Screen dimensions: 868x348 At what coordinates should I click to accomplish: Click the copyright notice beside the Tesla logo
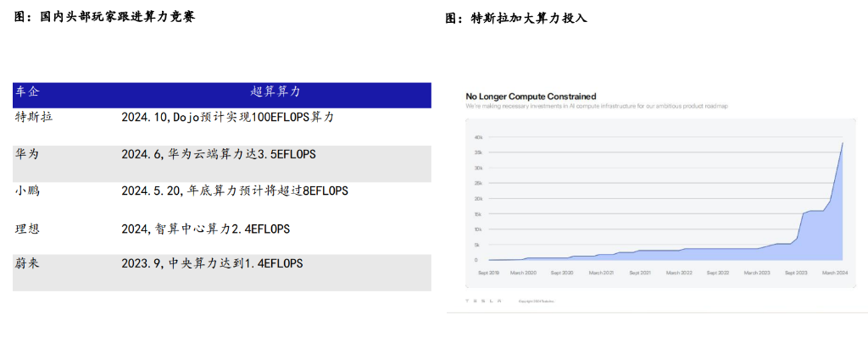(536, 301)
